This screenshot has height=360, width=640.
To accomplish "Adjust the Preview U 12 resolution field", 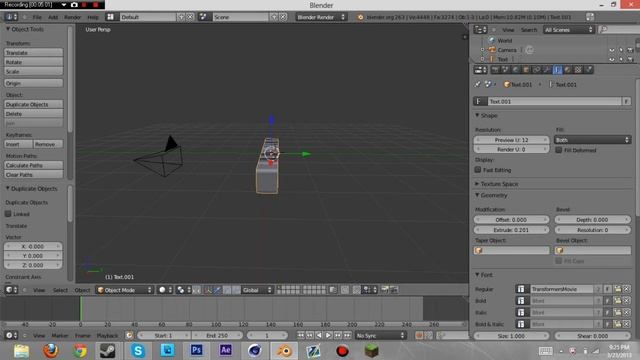I will point(511,140).
